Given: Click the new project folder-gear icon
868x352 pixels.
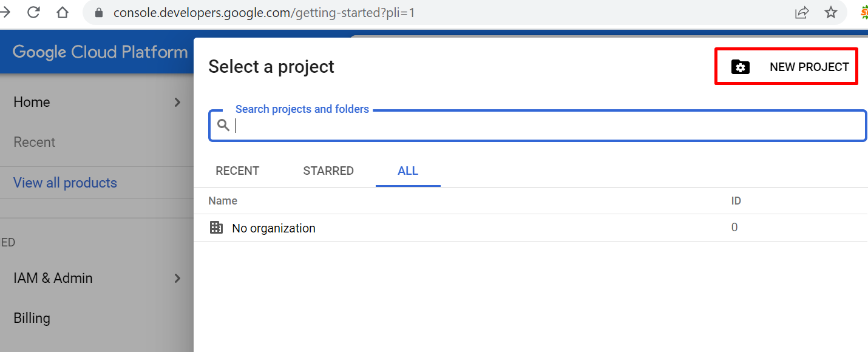Looking at the screenshot, I should (741, 67).
